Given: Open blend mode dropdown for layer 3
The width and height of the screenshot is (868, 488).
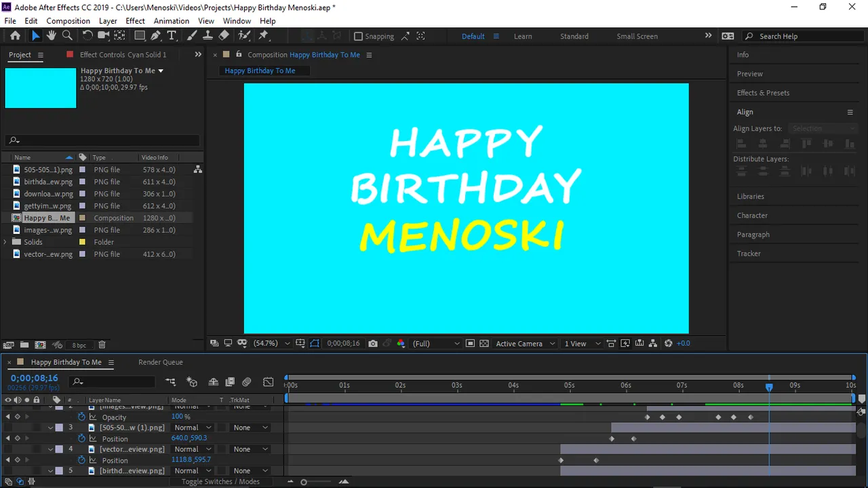Looking at the screenshot, I should coord(193,428).
